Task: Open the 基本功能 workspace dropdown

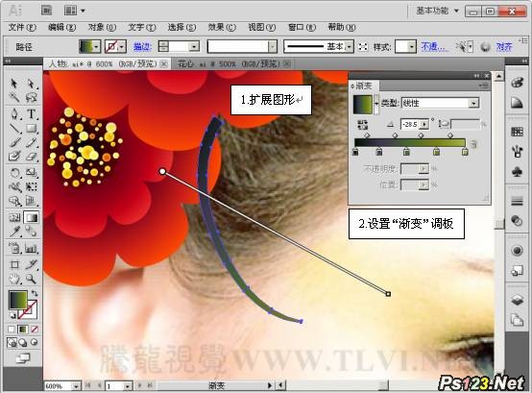Action: point(437,11)
